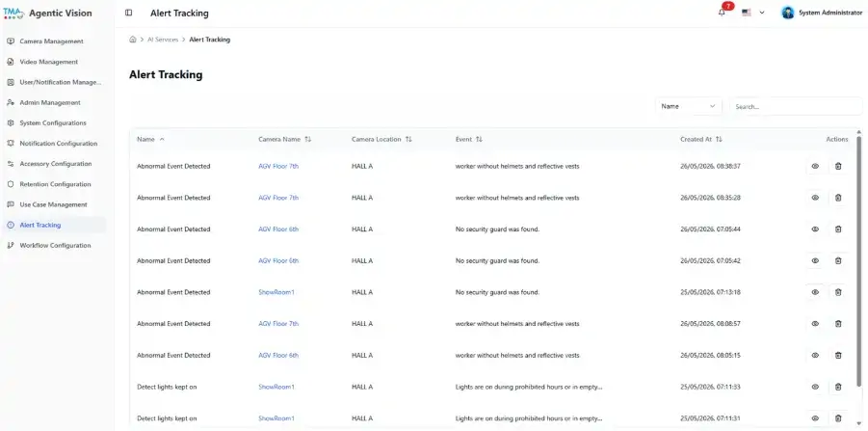This screenshot has width=868, height=431.
Task: Click the Use Case Management icon
Action: 10,204
